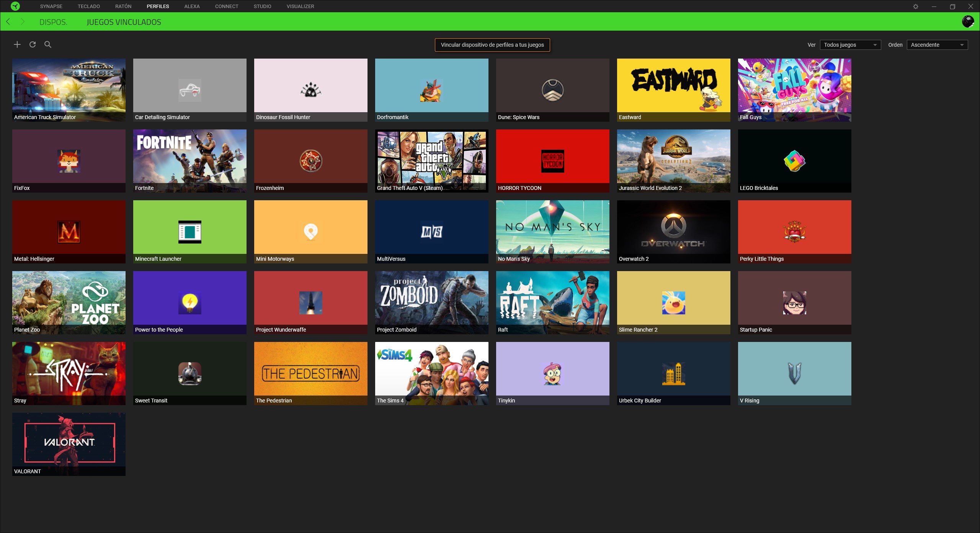Viewport: 980px width, 533px height.
Task: Click Vincular dispositivo de perfiles button
Action: coord(492,45)
